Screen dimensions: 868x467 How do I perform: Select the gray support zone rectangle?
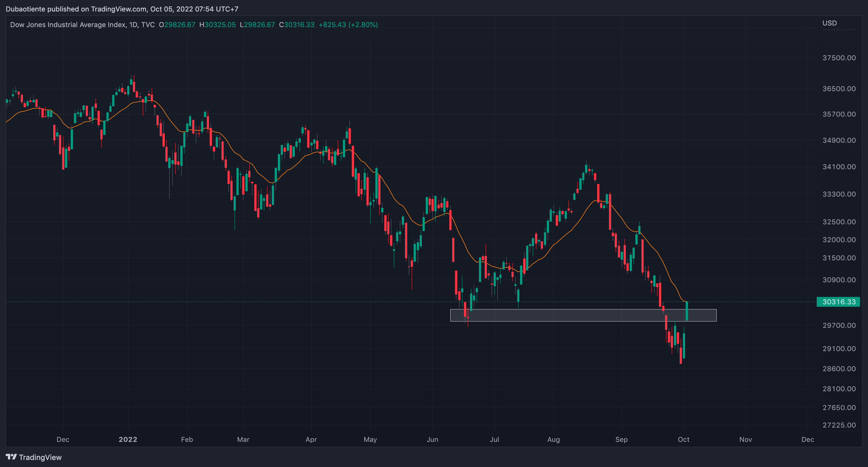click(583, 315)
